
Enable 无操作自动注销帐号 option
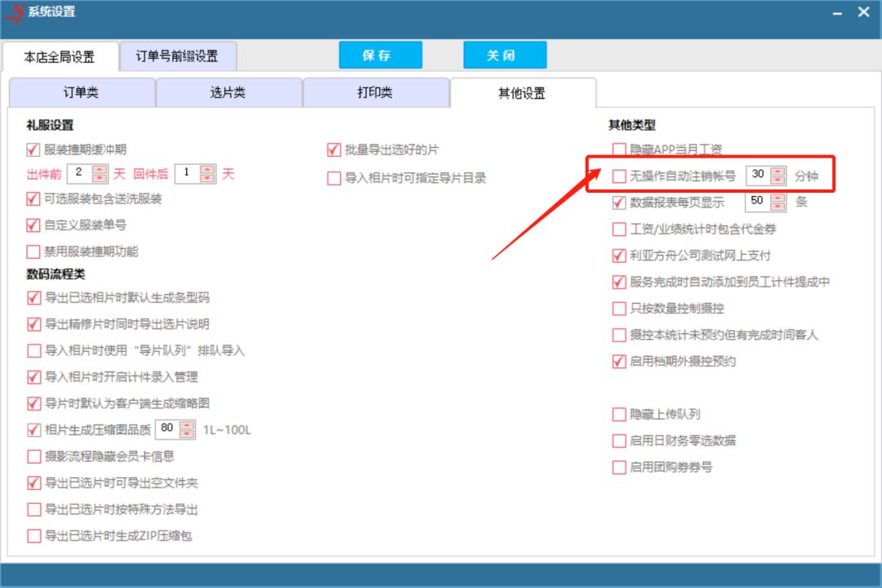619,175
